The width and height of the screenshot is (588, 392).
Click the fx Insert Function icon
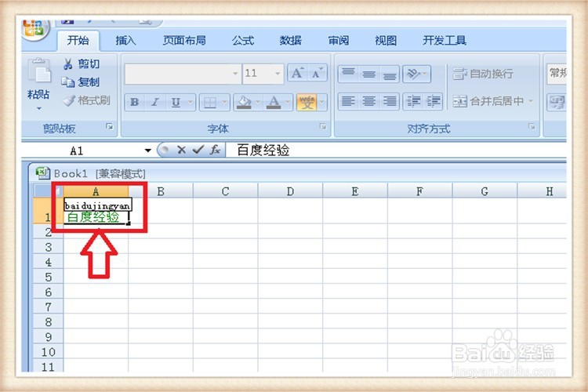pos(215,150)
